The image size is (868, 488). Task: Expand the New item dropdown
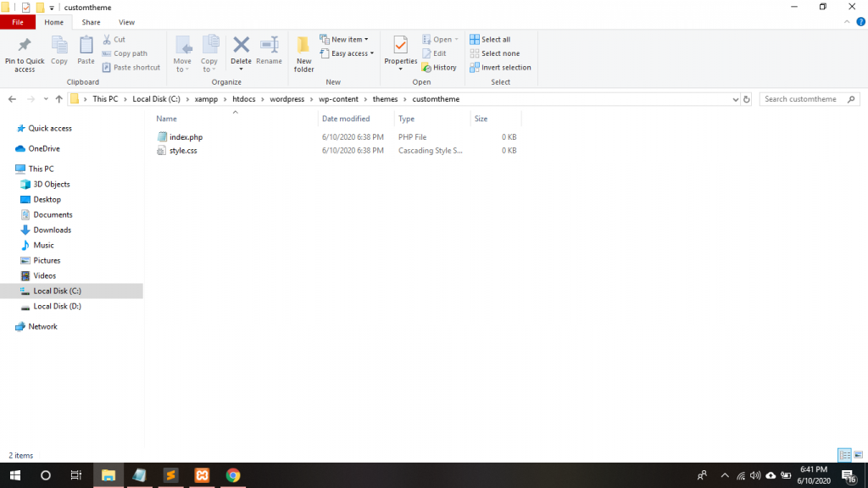[345, 40]
